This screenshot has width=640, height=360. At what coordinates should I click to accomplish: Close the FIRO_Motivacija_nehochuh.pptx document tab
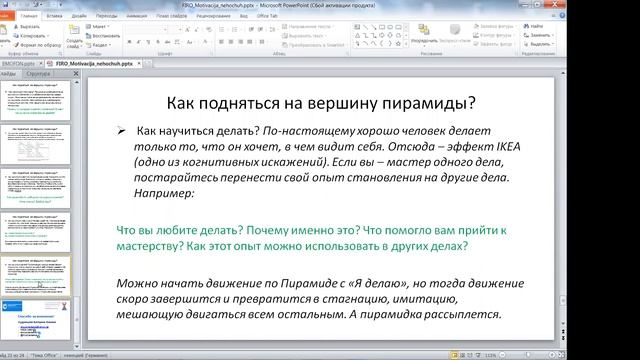tap(139, 64)
